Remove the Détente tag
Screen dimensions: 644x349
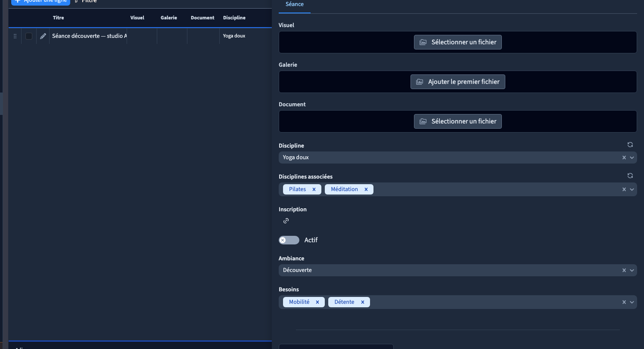(x=363, y=302)
